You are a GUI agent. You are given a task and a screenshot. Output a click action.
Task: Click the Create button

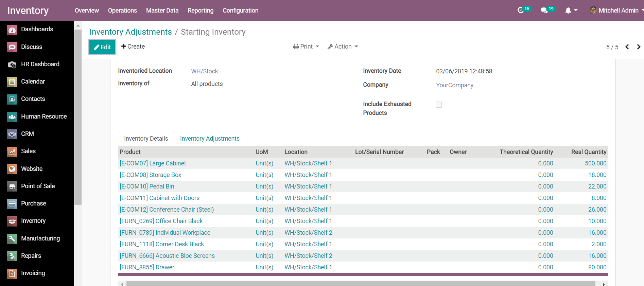pyautogui.click(x=133, y=47)
